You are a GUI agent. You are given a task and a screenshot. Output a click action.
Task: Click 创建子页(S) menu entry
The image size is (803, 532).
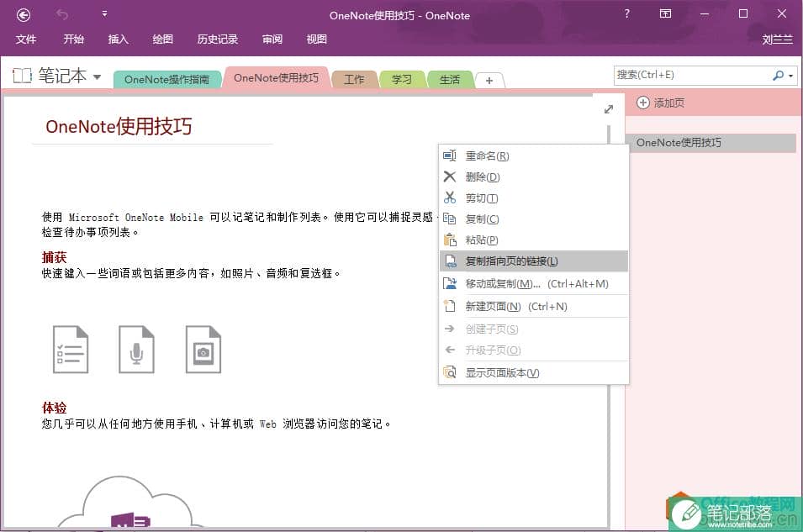pyautogui.click(x=534, y=329)
